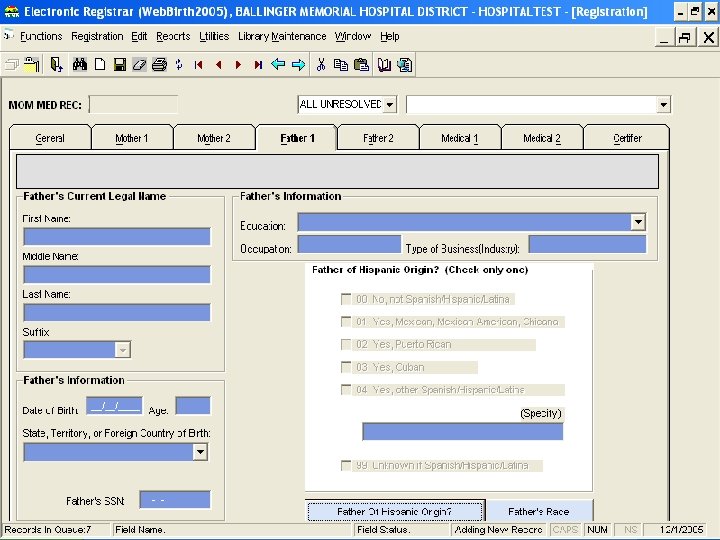The height and width of the screenshot is (540, 720).
Task: Print using the printer icon
Action: pos(159,65)
